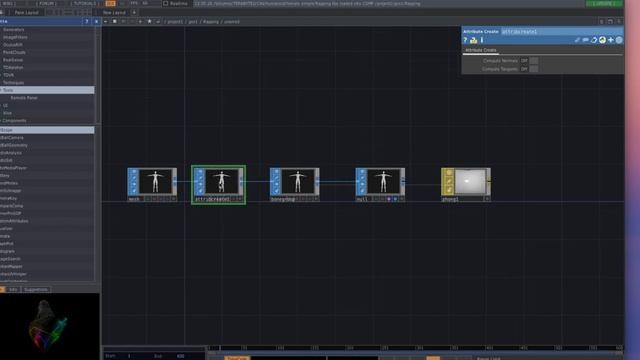Image resolution: width=640 pixels, height=360 pixels.
Task: Open the TDAbleton palette folder
Action: [13, 67]
